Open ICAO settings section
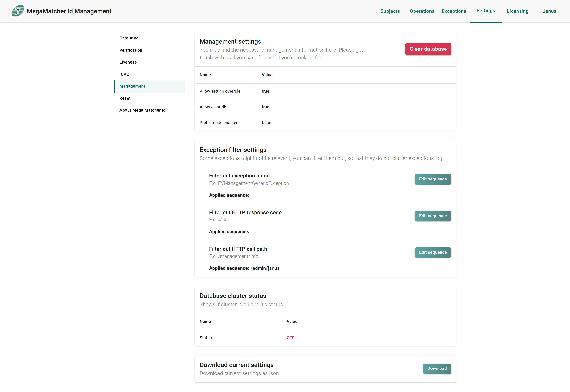 click(x=149, y=74)
